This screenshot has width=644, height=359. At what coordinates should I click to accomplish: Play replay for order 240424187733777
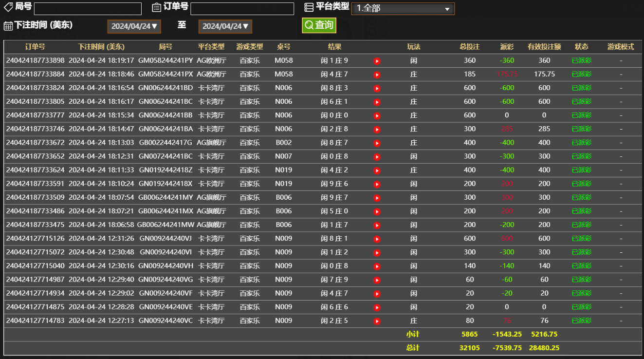click(x=377, y=116)
